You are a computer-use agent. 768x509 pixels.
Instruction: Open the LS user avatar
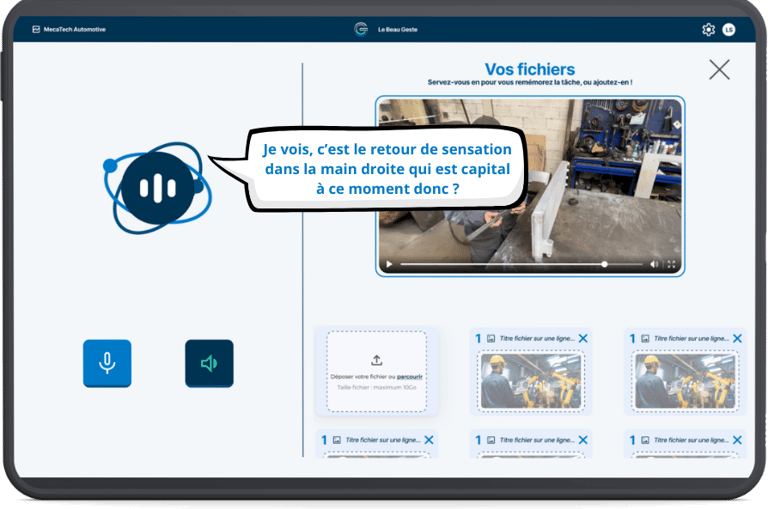729,29
